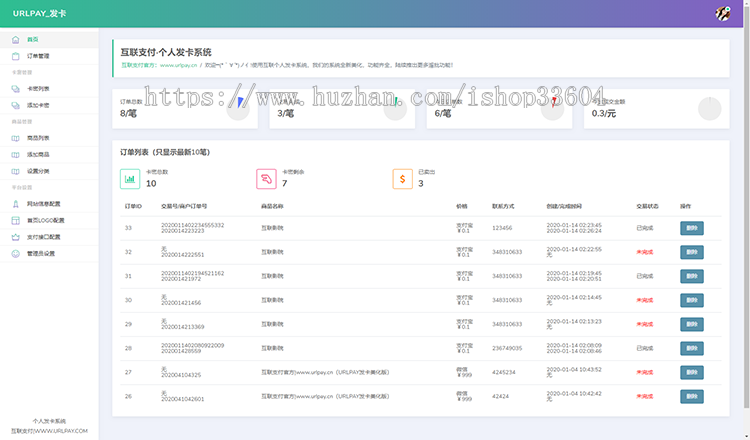The width and height of the screenshot is (750, 440).
Task: Click the green 卡密总数 chart icon
Action: (x=129, y=179)
